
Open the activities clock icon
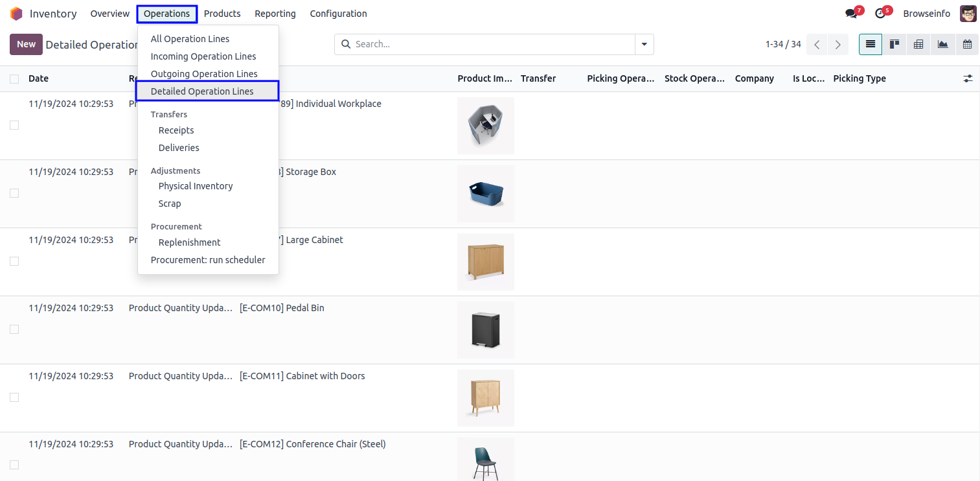tap(880, 14)
